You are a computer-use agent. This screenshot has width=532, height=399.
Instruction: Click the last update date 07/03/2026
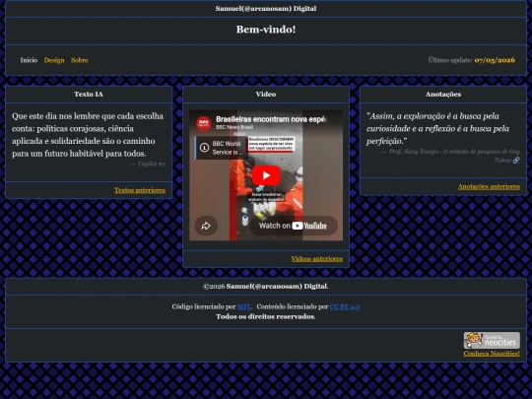click(x=495, y=60)
